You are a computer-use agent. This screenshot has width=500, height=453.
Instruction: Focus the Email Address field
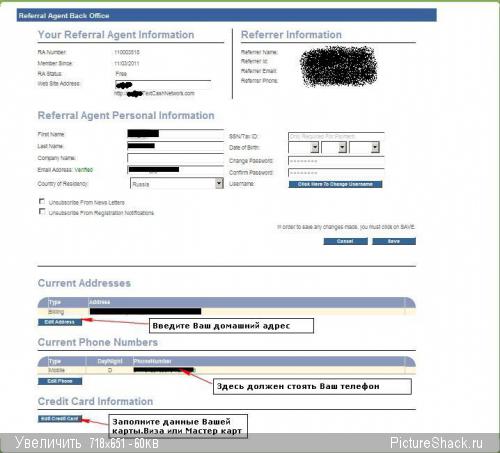coord(176,170)
